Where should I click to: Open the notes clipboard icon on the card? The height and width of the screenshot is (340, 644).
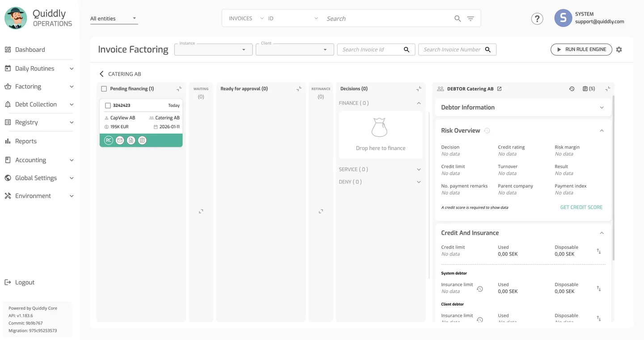point(142,140)
